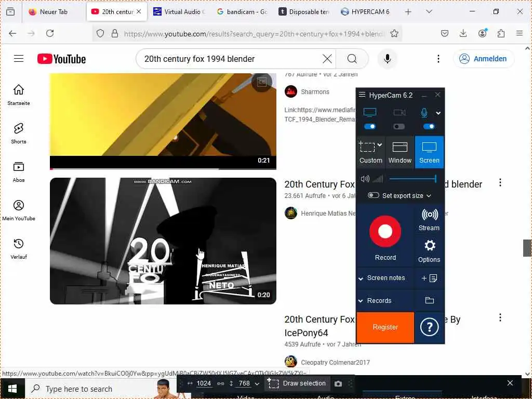Open Verlauf history in the sidebar
Image resolution: width=532 pixels, height=399 pixels.
[19, 249]
